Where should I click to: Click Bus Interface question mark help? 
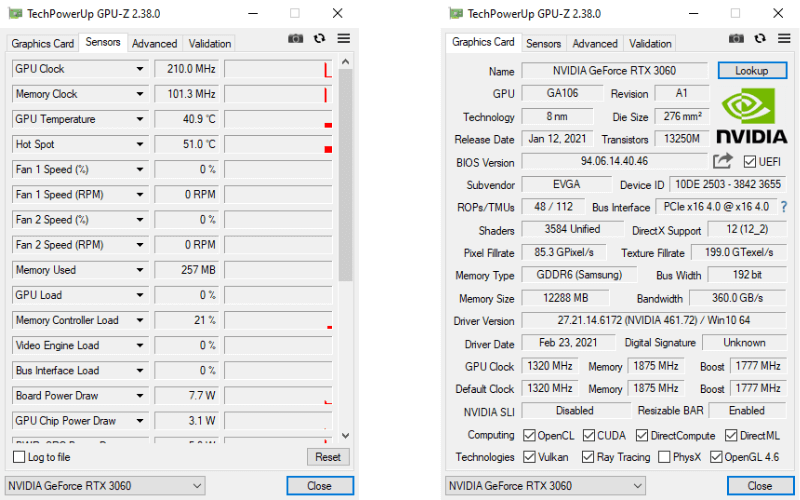pos(784,207)
